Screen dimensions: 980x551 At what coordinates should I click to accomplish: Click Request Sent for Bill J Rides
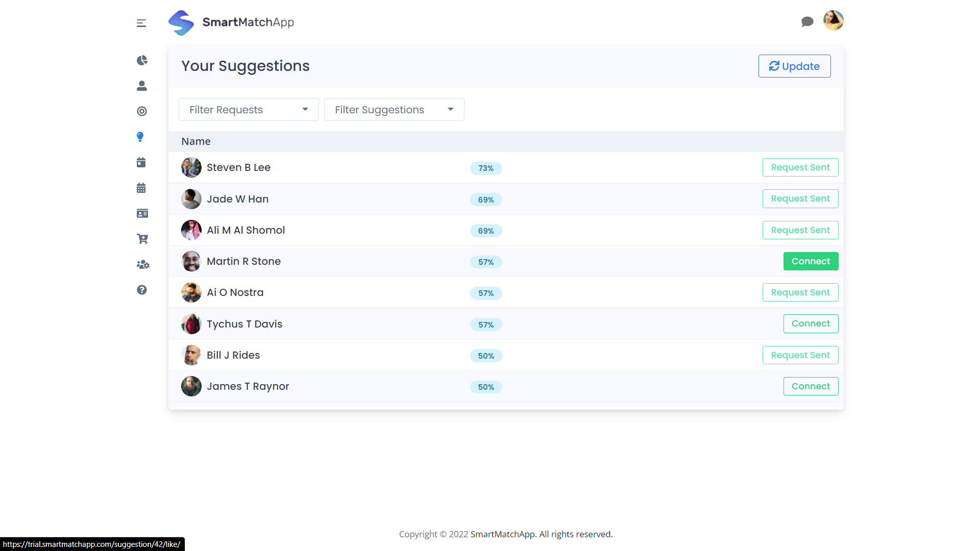click(800, 355)
